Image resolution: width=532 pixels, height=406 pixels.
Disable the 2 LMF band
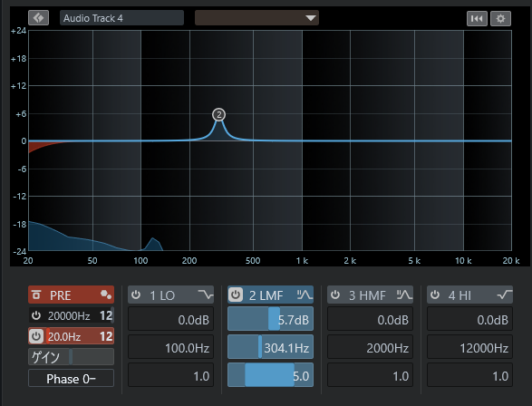click(x=236, y=295)
